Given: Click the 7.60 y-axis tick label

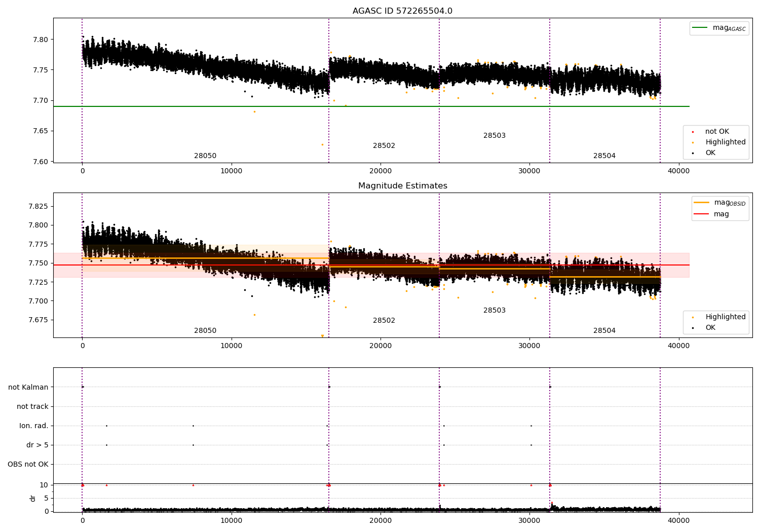Looking at the screenshot, I should click(40, 162).
